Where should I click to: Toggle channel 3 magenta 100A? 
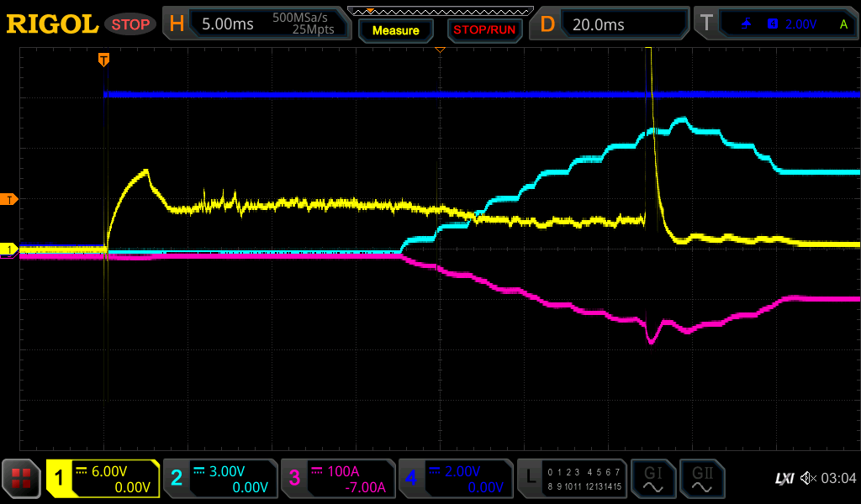[338, 479]
